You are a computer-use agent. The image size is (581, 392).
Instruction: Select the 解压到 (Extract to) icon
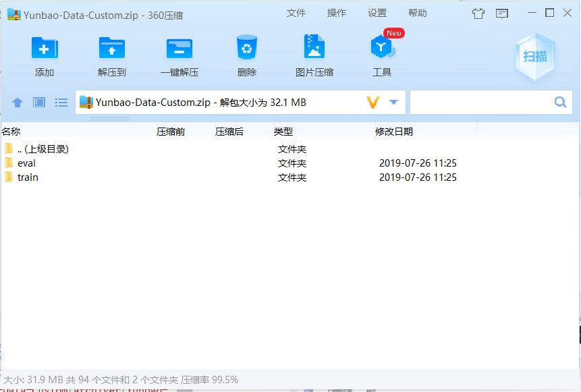tap(111, 53)
